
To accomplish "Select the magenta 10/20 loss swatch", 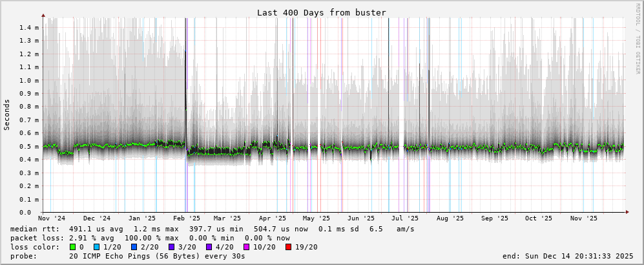I will (x=247, y=247).
